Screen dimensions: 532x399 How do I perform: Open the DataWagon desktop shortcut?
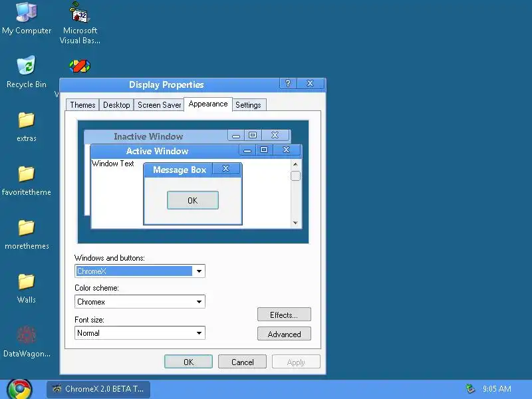[x=27, y=342]
